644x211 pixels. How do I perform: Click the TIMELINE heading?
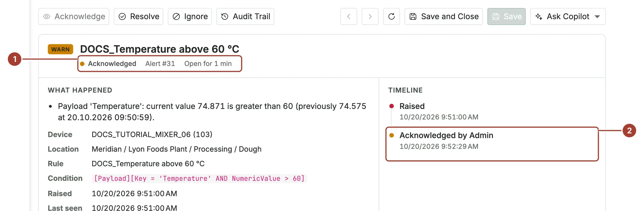pos(406,90)
